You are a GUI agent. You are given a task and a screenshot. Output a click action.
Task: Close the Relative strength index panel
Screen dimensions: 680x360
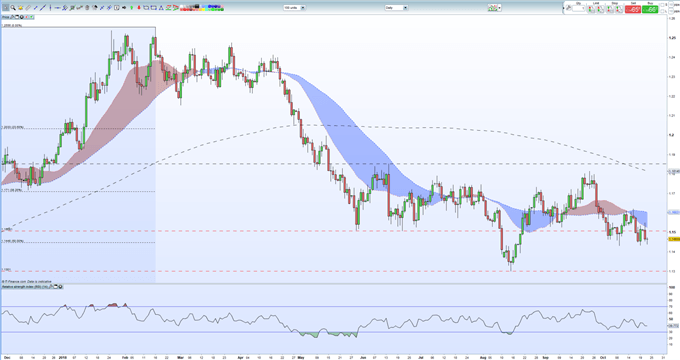60,287
